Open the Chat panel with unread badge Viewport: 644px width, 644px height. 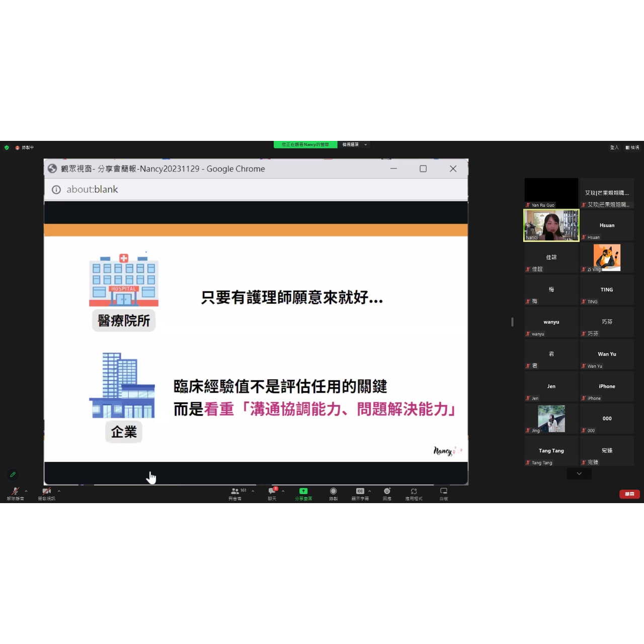tap(272, 494)
